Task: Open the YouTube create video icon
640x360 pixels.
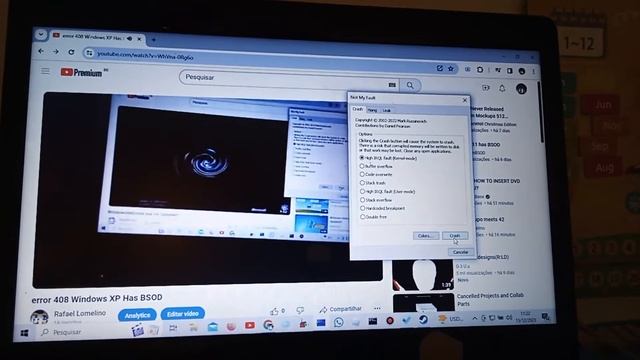Action: click(485, 88)
